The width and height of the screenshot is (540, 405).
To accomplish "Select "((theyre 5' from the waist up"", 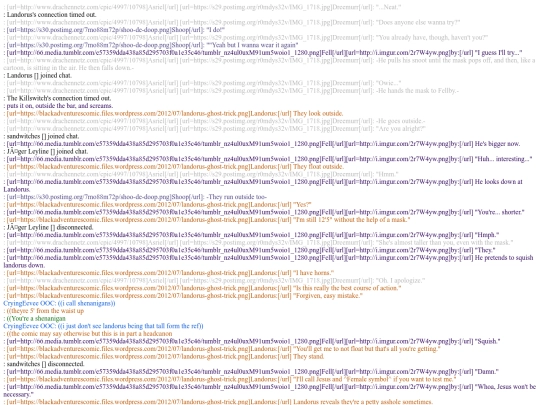I will pyautogui.click(x=45, y=311).
